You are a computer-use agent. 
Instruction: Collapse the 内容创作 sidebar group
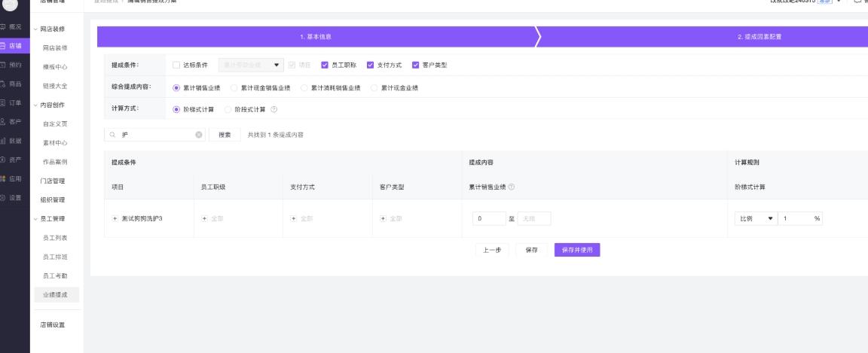click(36, 105)
